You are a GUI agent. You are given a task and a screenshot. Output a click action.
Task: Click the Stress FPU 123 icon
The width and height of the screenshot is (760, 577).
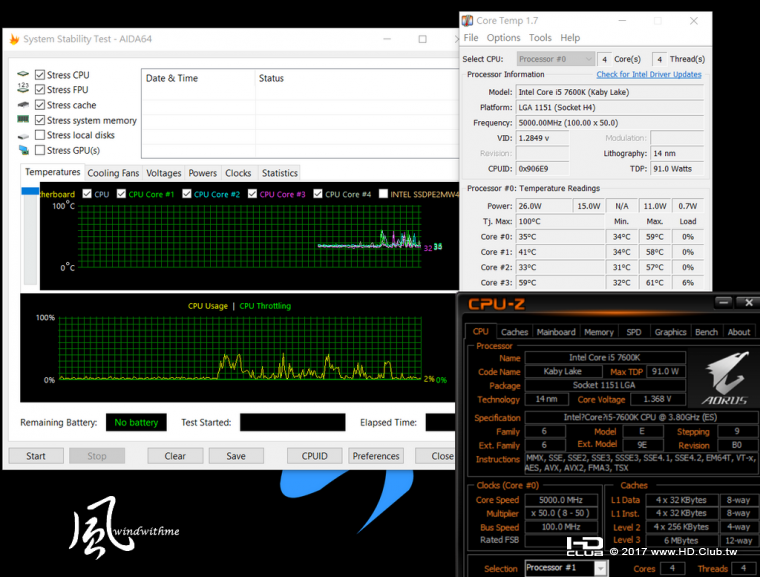(23, 88)
